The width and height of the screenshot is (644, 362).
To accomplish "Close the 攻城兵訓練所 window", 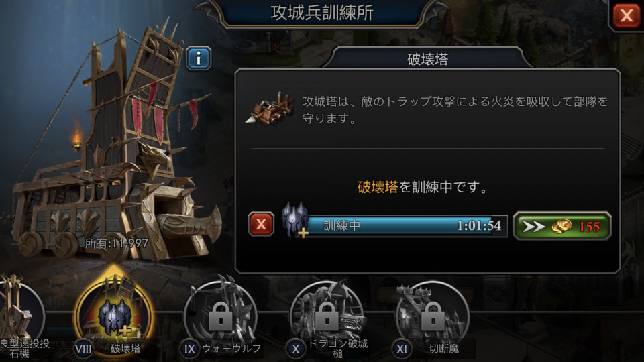I will pyautogui.click(x=626, y=15).
